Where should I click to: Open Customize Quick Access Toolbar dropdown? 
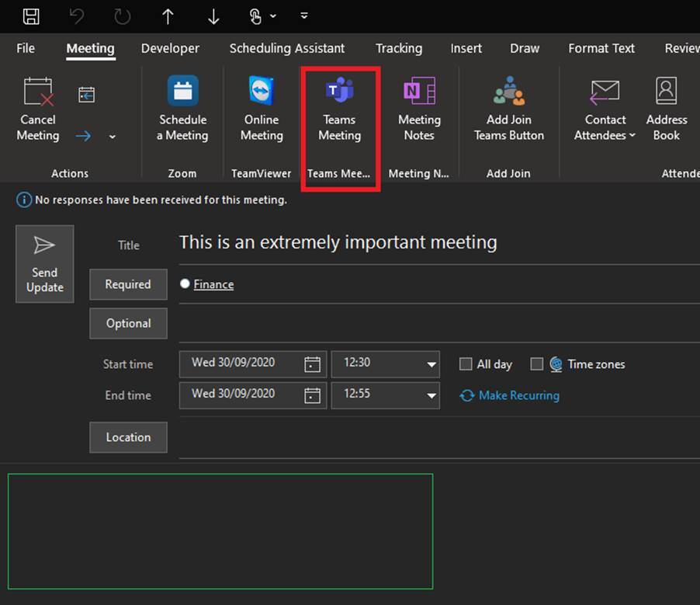[x=304, y=16]
